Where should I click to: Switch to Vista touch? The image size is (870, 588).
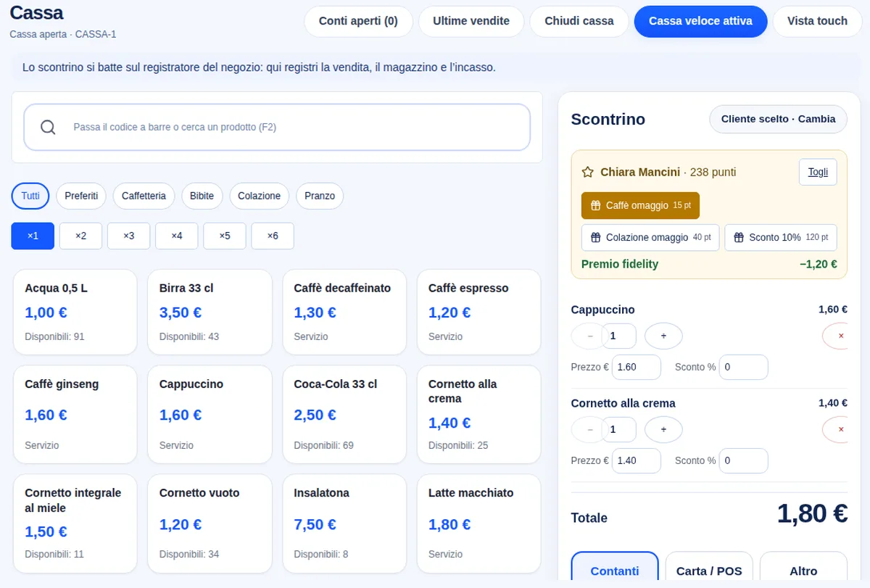tap(817, 21)
